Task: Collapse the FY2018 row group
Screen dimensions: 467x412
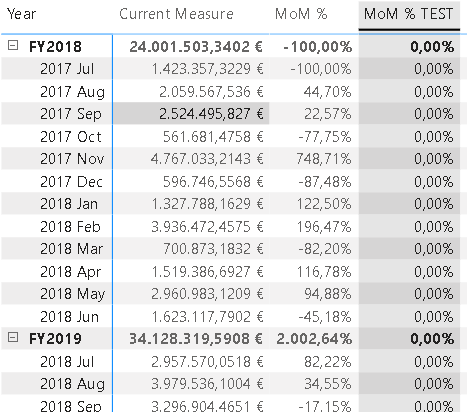Action: coord(13,45)
